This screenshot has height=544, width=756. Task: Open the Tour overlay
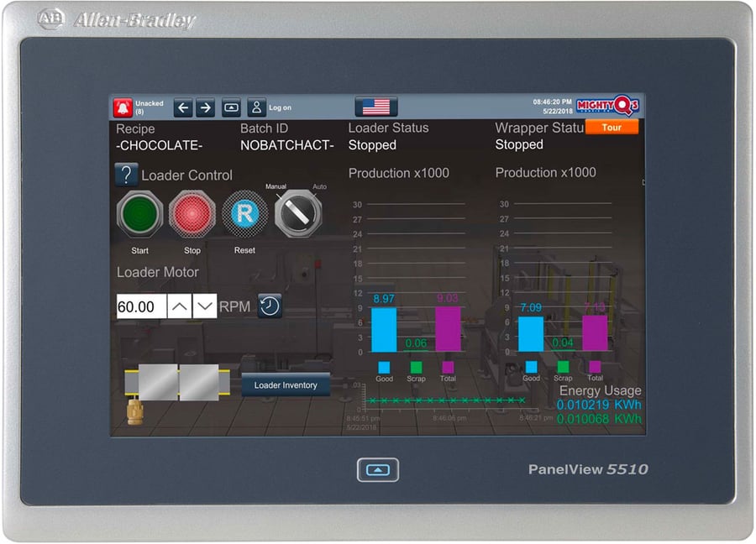(612, 127)
